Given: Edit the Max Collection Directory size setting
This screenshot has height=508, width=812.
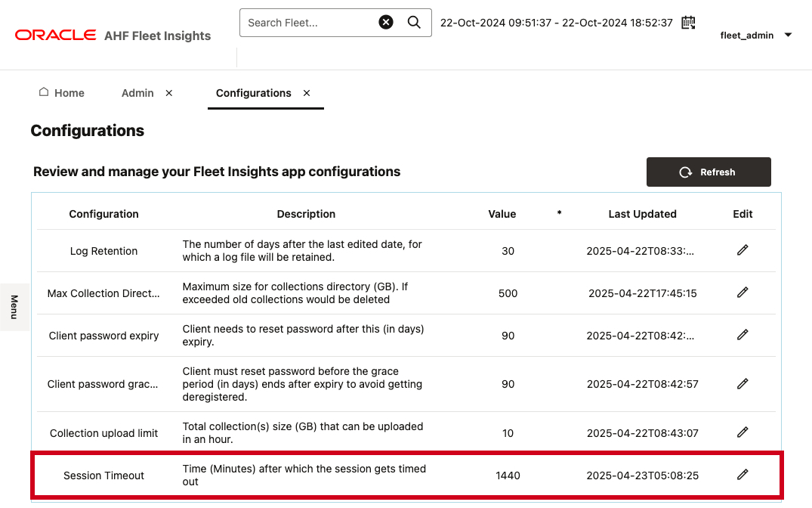Looking at the screenshot, I should tap(743, 293).
